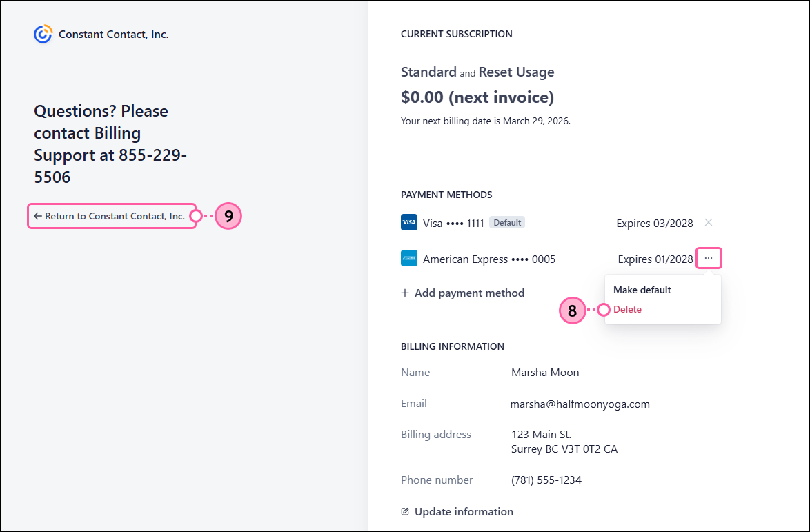Viewport: 810px width, 532px height.
Task: Click the left arrow in the return link
Action: (37, 216)
